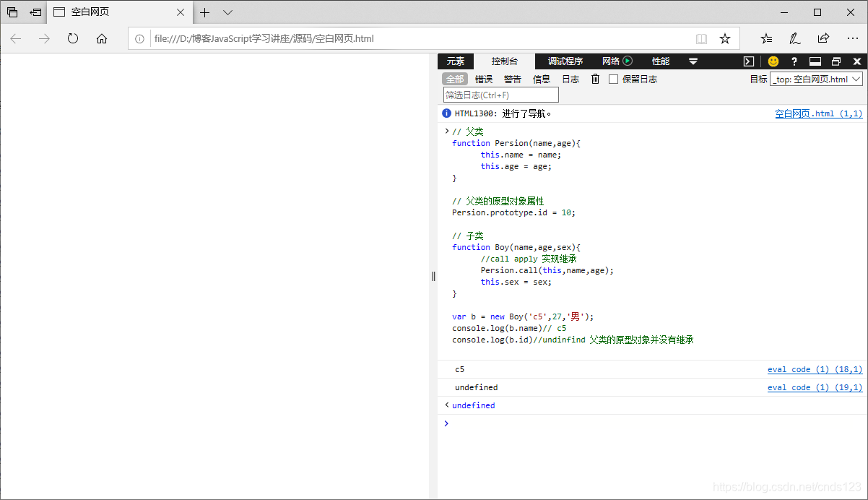Go forward with the browser forward arrow
Viewport: 868px width, 500px height.
[x=44, y=38]
